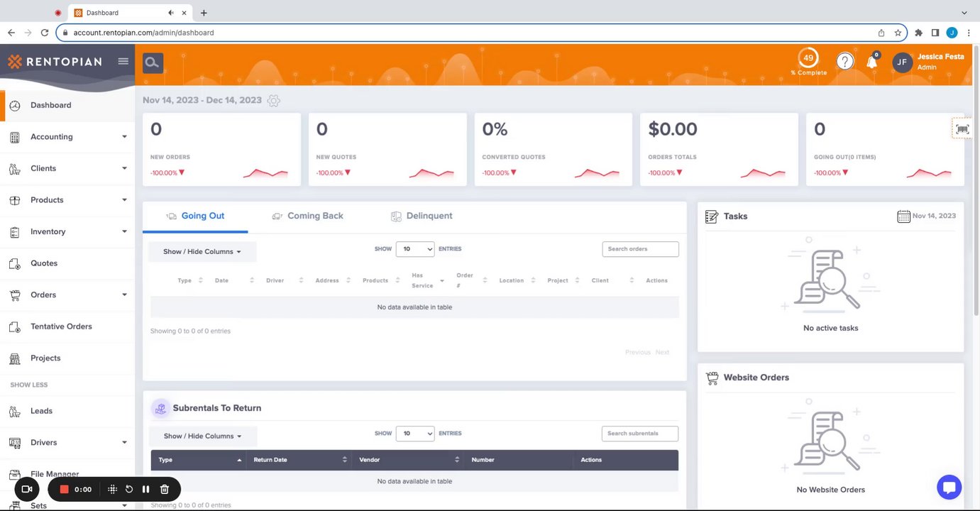Click the Rentopian logo
Screen dimensions: 980x511
[x=55, y=62]
